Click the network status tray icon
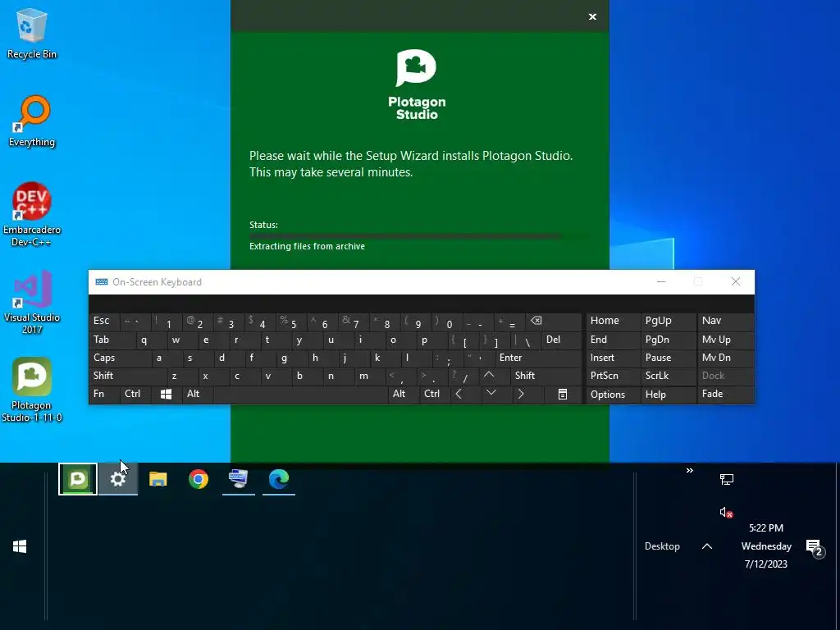The width and height of the screenshot is (840, 630). (x=727, y=479)
